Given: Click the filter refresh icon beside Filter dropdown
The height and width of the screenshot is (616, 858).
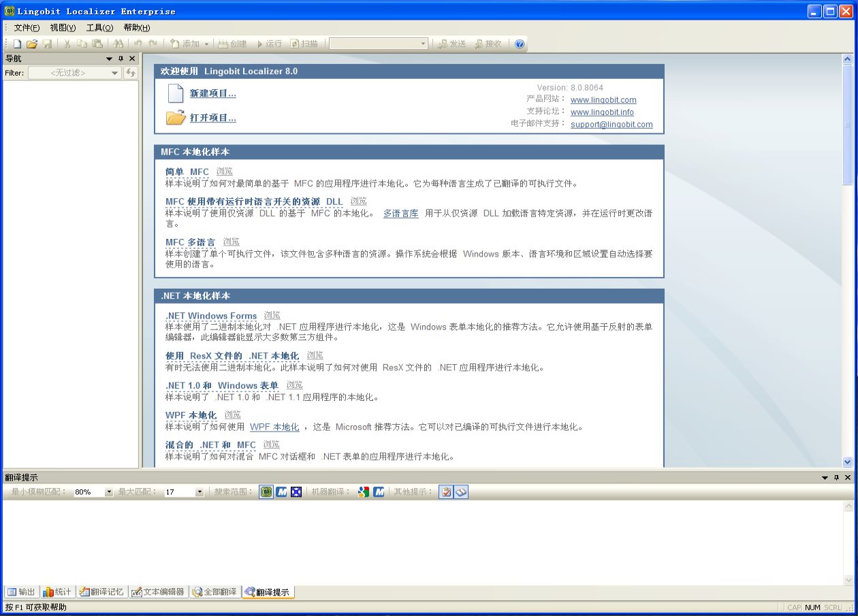Looking at the screenshot, I should 131,73.
